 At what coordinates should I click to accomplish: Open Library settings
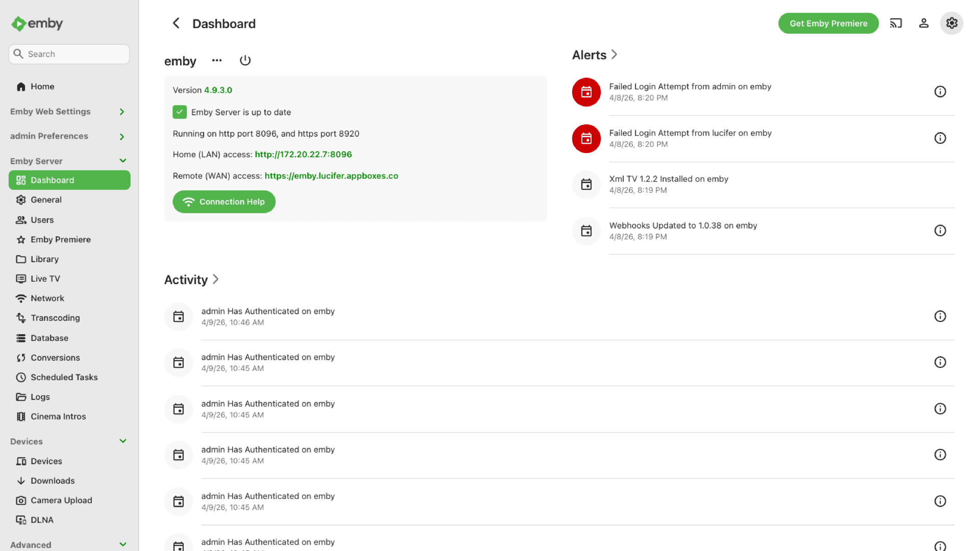(69, 259)
